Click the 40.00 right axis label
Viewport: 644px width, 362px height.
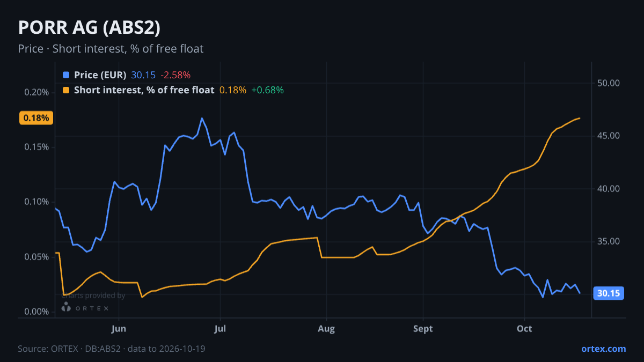pos(608,189)
